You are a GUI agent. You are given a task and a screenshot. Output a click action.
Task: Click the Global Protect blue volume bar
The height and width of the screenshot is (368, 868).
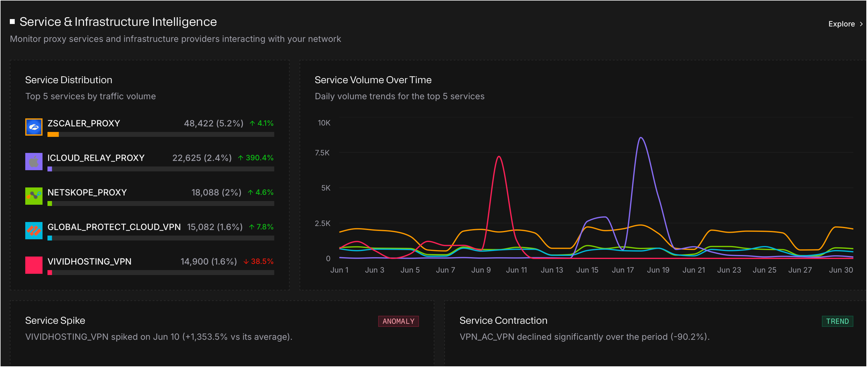coord(50,238)
